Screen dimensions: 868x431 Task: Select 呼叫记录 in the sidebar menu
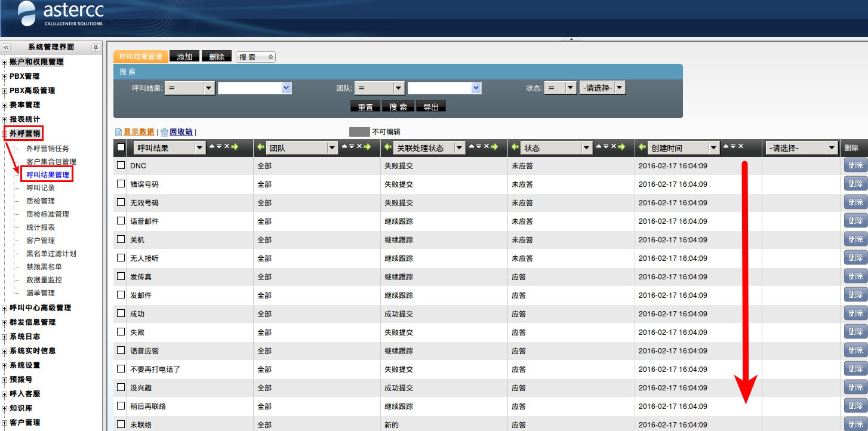tap(41, 188)
